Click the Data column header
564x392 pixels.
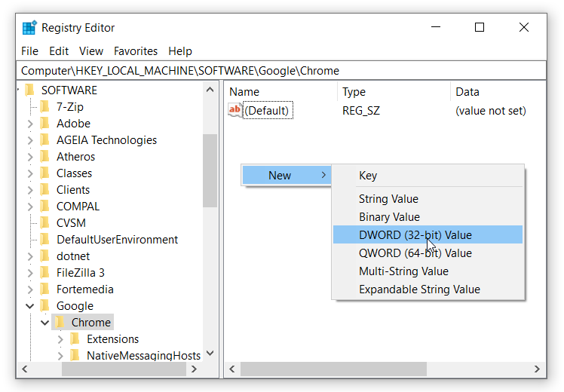pos(498,92)
